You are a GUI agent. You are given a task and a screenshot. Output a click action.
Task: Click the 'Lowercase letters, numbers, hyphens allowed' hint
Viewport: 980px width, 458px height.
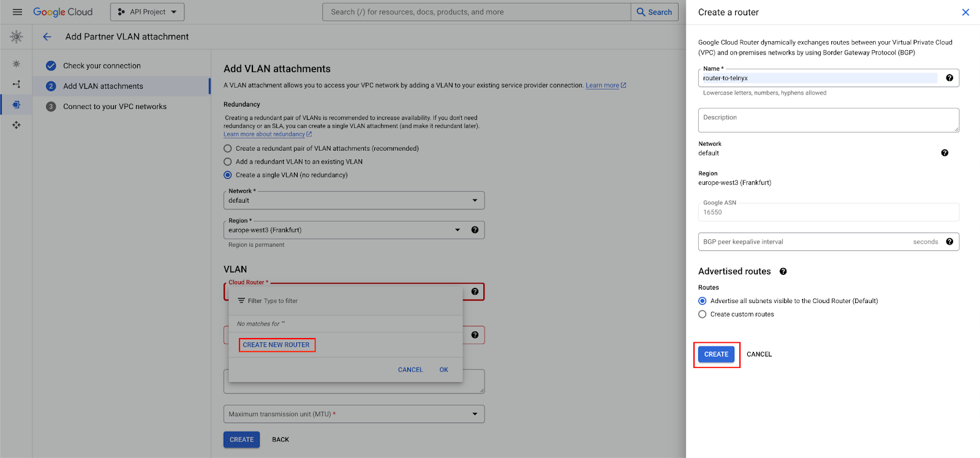[764, 93]
